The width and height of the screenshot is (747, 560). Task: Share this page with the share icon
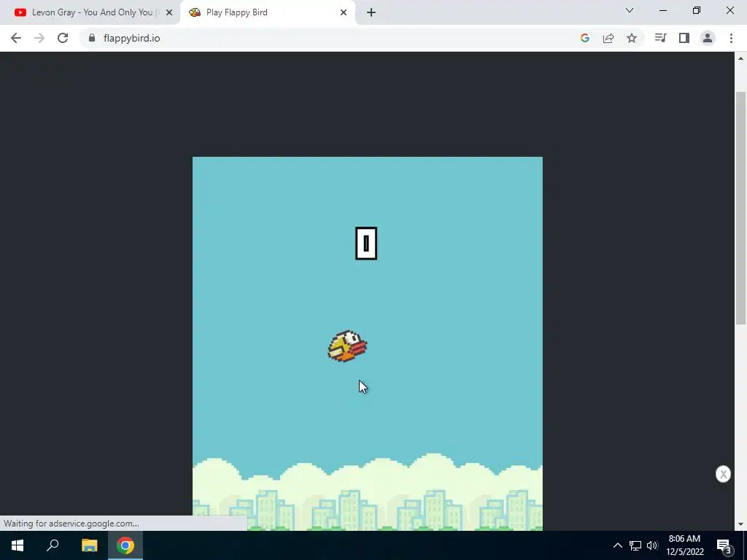[x=608, y=38]
